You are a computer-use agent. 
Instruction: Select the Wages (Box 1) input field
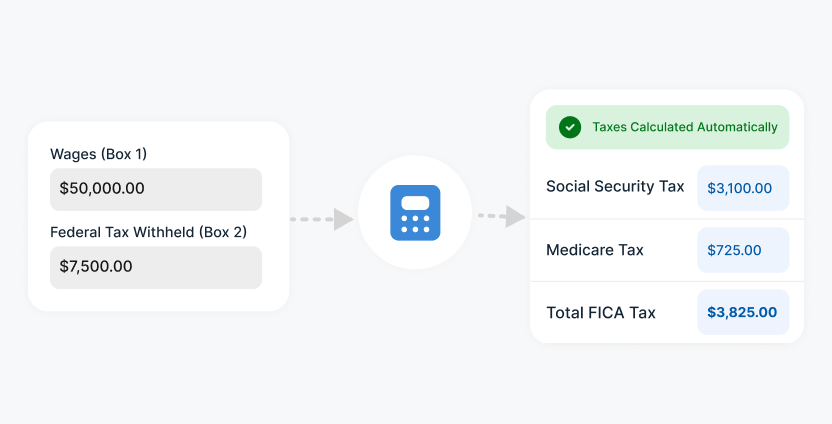click(156, 189)
